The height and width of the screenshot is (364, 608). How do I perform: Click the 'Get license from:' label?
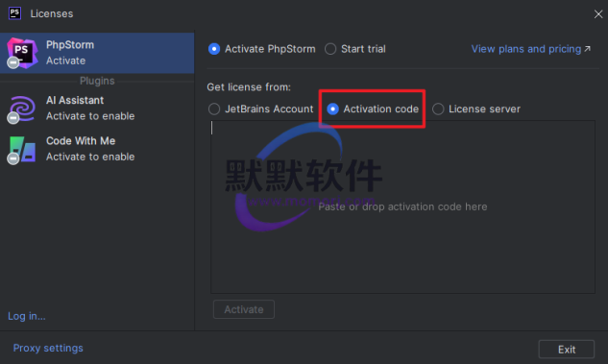[249, 87]
